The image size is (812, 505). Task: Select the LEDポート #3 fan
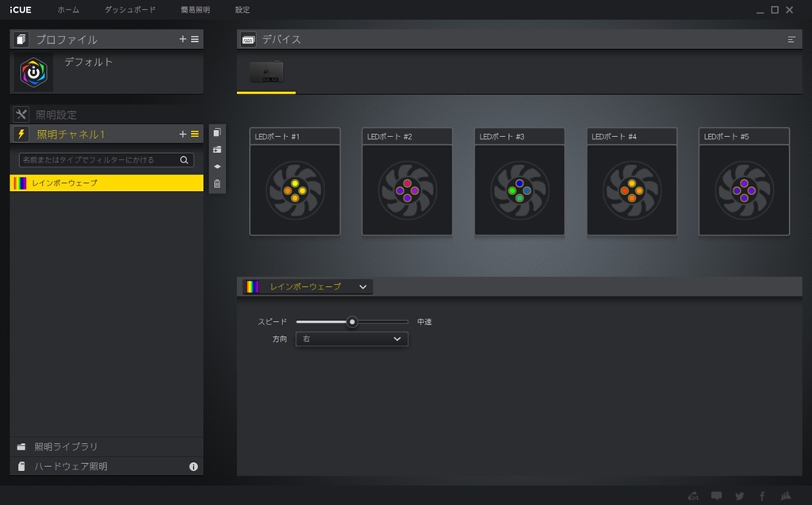pos(519,190)
